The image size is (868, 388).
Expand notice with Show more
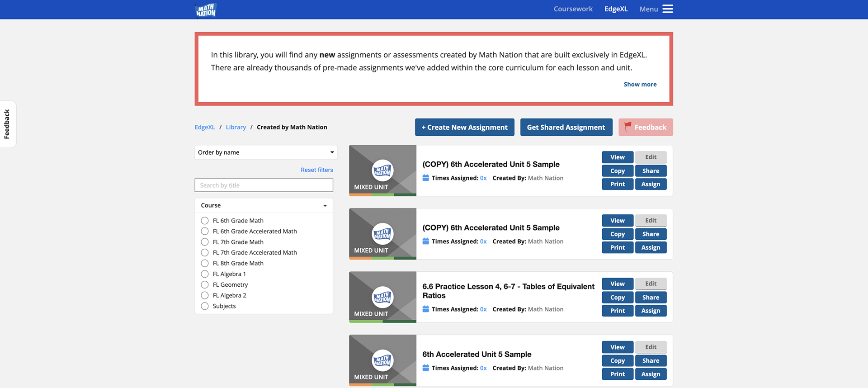click(x=640, y=84)
